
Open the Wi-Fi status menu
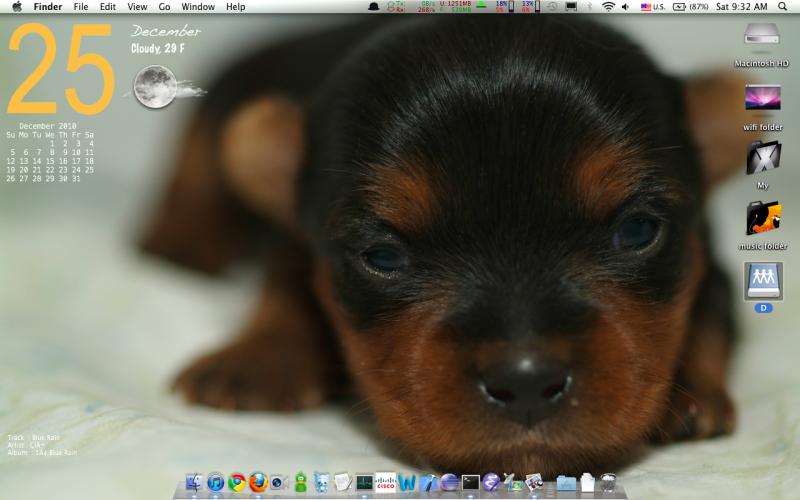[608, 7]
